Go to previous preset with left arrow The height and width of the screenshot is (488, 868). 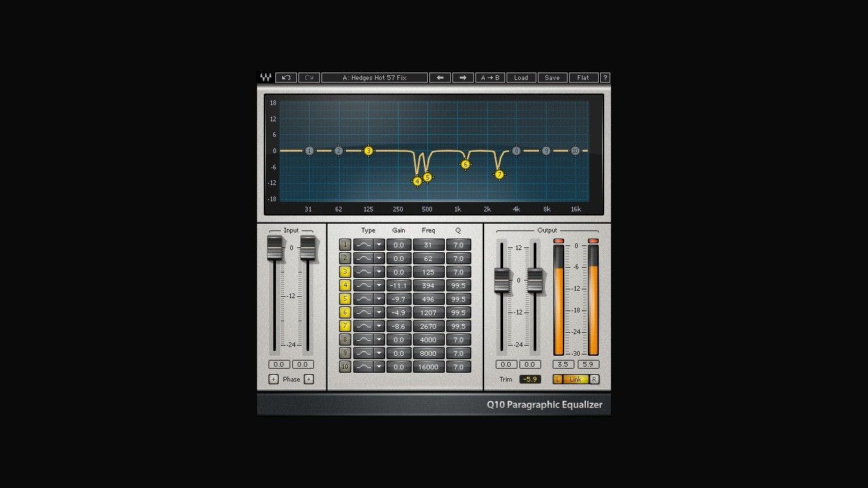click(439, 78)
